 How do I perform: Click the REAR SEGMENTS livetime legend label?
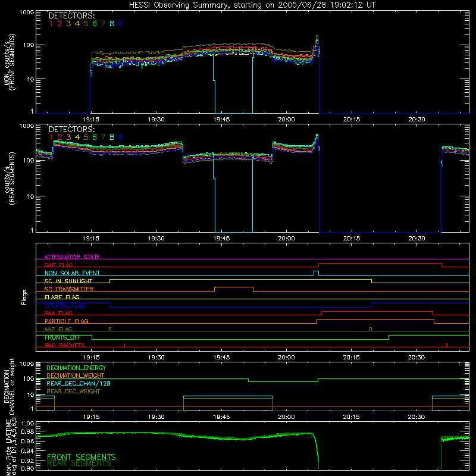79,464
